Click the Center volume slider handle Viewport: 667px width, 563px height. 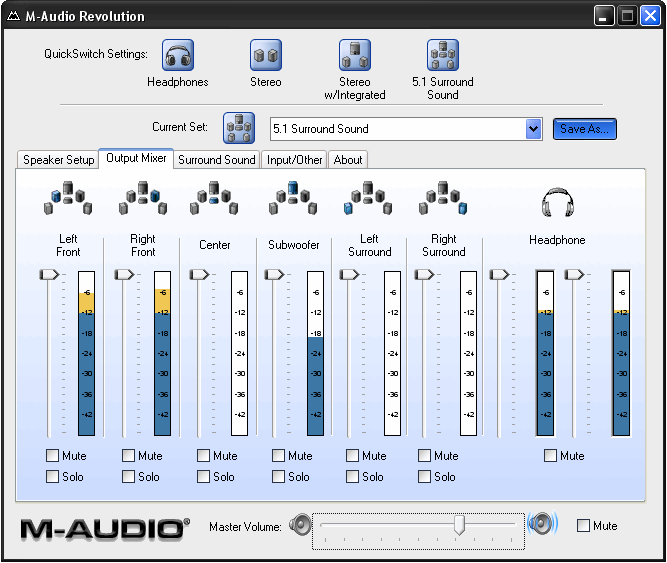[199, 275]
